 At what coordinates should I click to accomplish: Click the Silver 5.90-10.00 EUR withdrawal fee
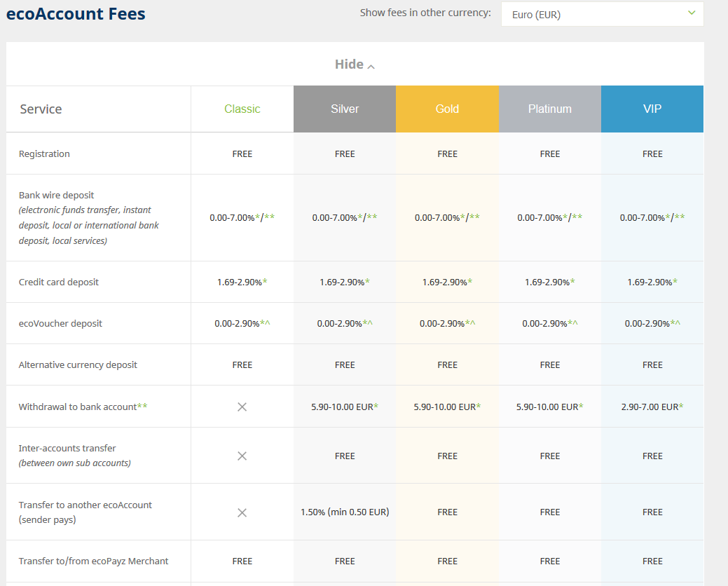(345, 407)
